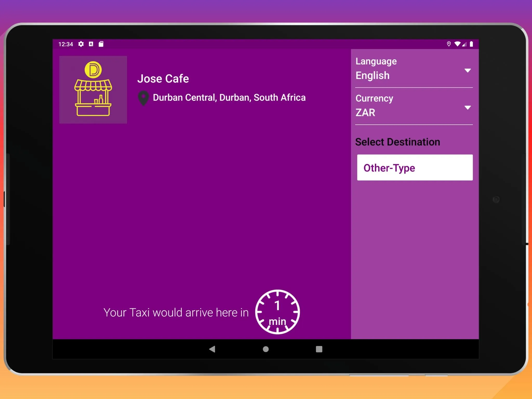Click the Jose Cafe name text
This screenshot has height=399, width=532.
click(163, 78)
